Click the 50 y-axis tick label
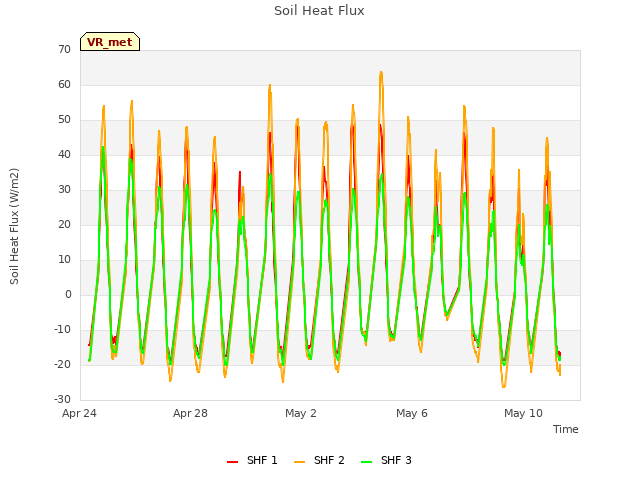Viewport: 640px width, 480px height. (x=64, y=120)
